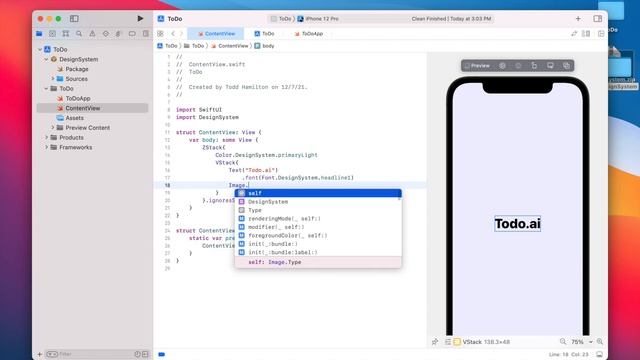Collapse the ToDo group folder

pyautogui.click(x=46, y=89)
